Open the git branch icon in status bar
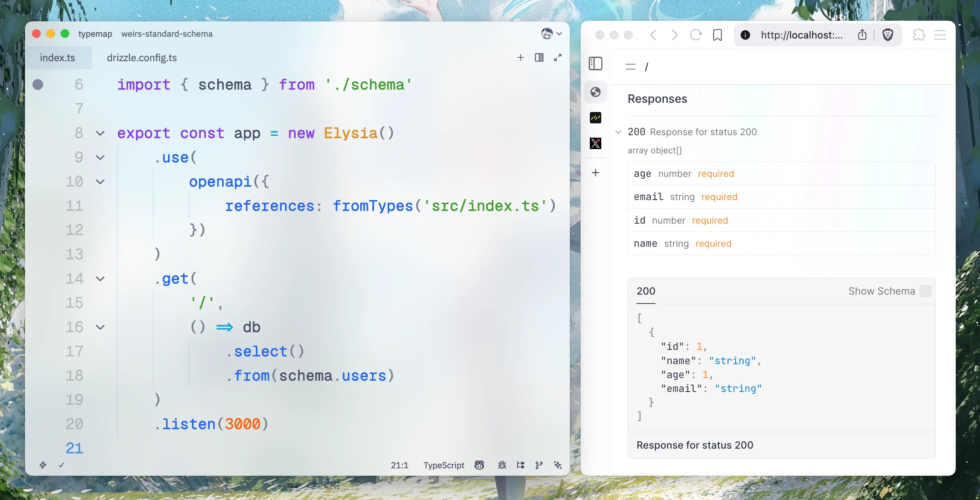This screenshot has height=500, width=980. click(539, 465)
